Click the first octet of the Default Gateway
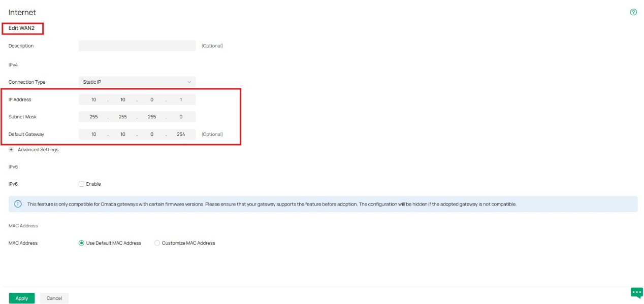644x304 pixels. 93,134
